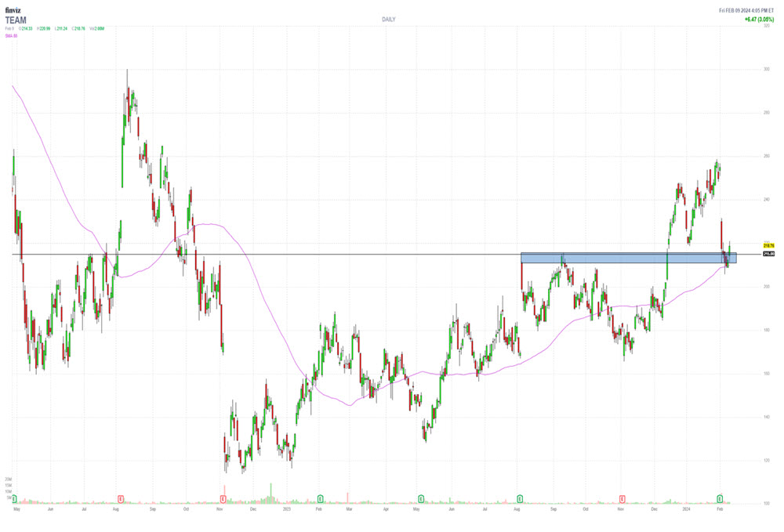Screen dimensions: 784x532
Task: Click the yellow 218.76 current price tag
Action: click(768, 245)
